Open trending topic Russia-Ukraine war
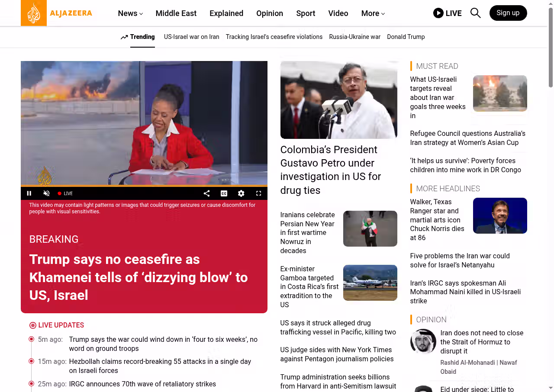 354,37
